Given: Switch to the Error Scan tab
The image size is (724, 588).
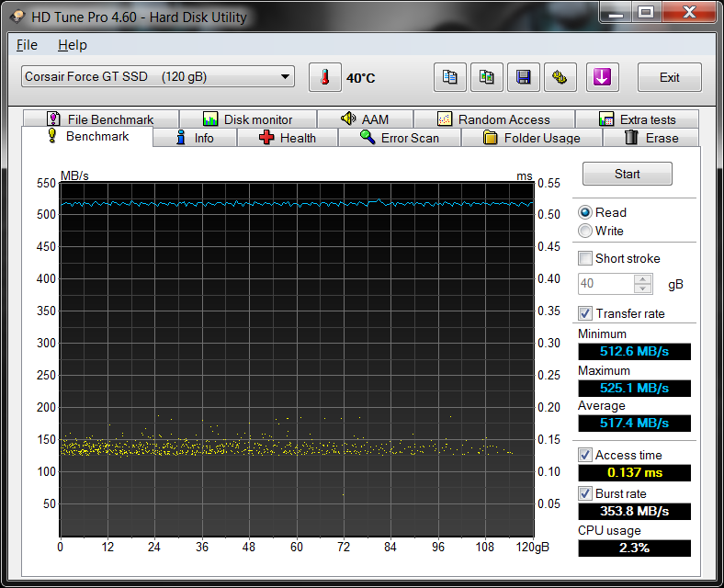Looking at the screenshot, I should [399, 138].
